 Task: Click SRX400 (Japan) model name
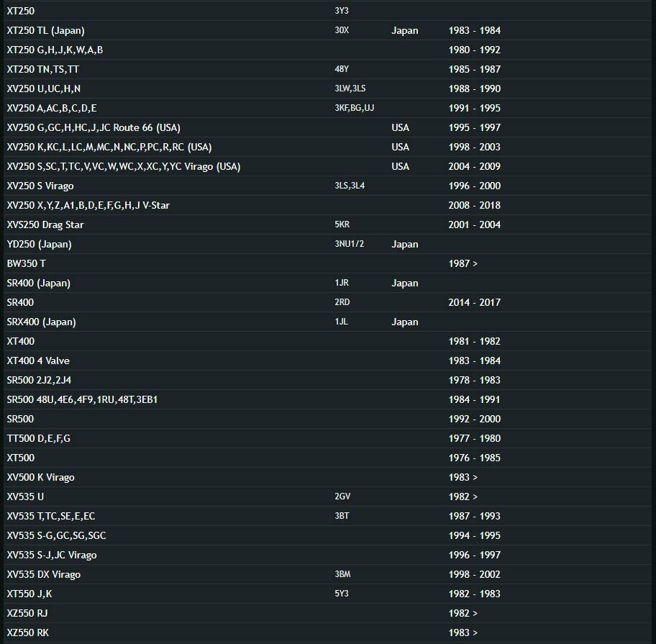pyautogui.click(x=41, y=322)
